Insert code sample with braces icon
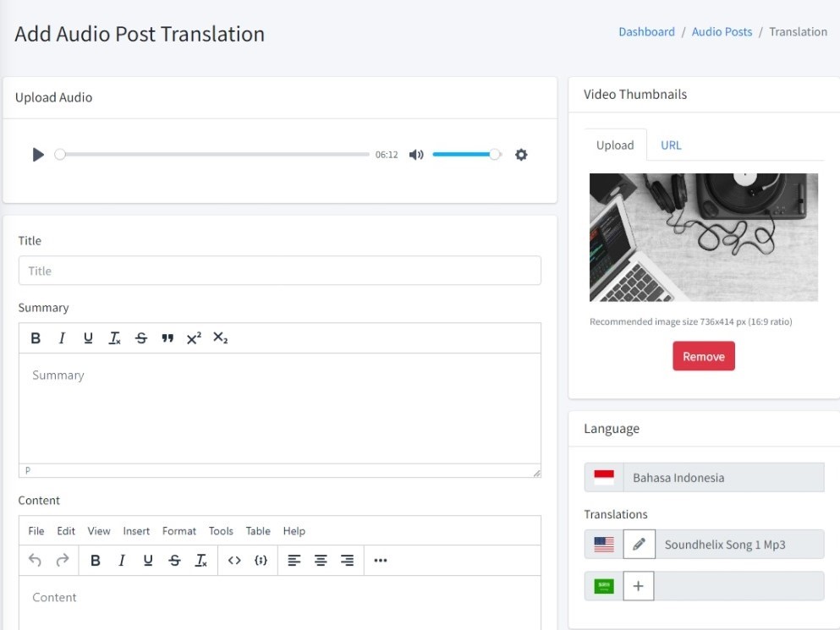The image size is (840, 630). pos(261,561)
